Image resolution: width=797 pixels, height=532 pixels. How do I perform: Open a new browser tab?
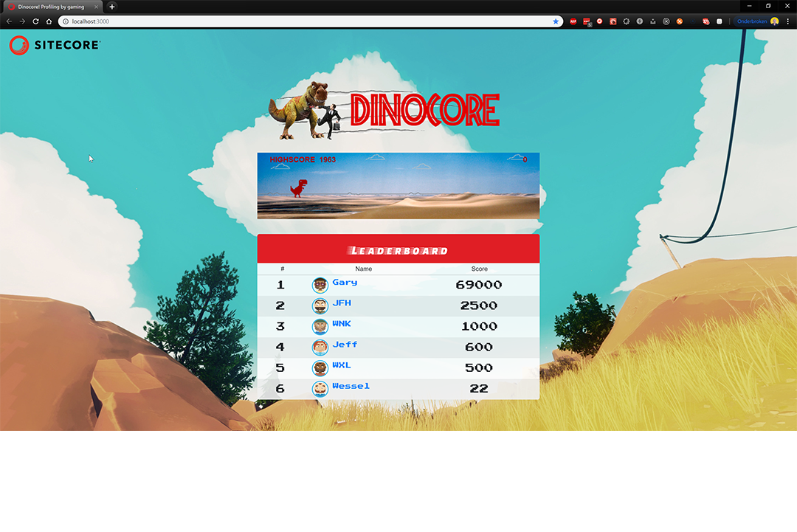click(x=112, y=7)
